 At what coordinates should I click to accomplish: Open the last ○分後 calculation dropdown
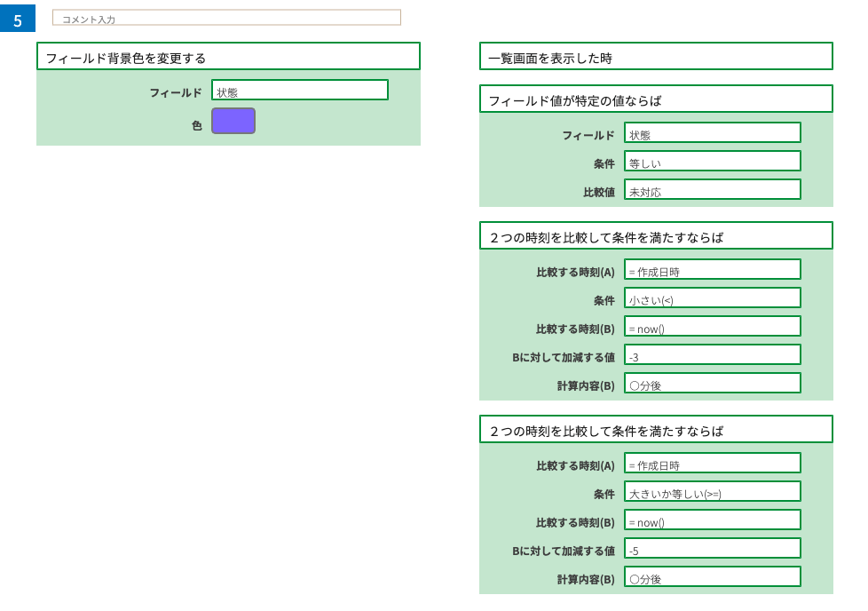[x=713, y=576]
